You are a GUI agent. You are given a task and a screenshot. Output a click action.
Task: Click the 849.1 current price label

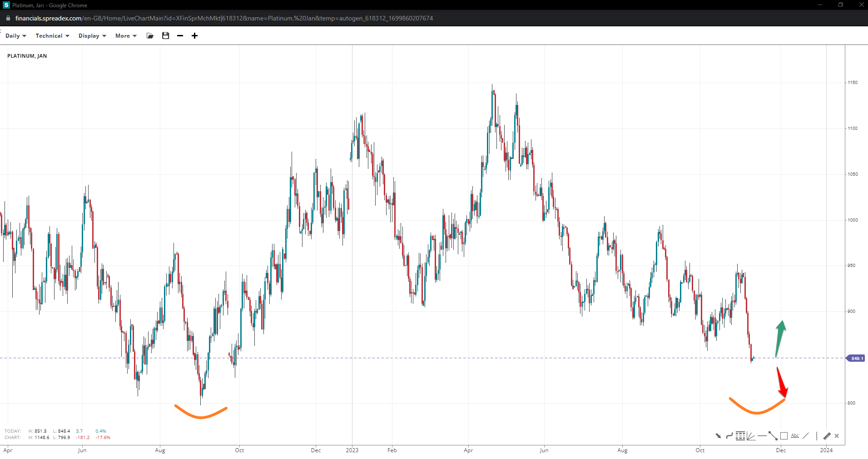[857, 358]
